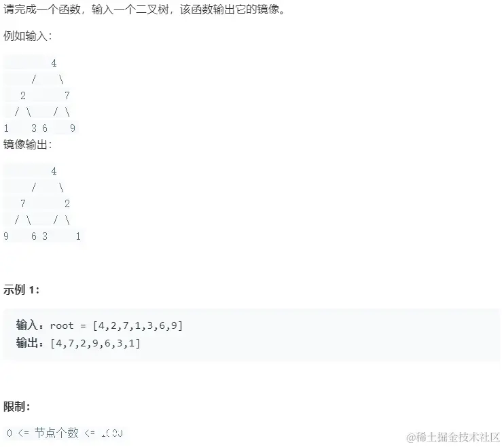Select node 7 in the mirrored tree
The image size is (504, 447).
(x=23, y=204)
